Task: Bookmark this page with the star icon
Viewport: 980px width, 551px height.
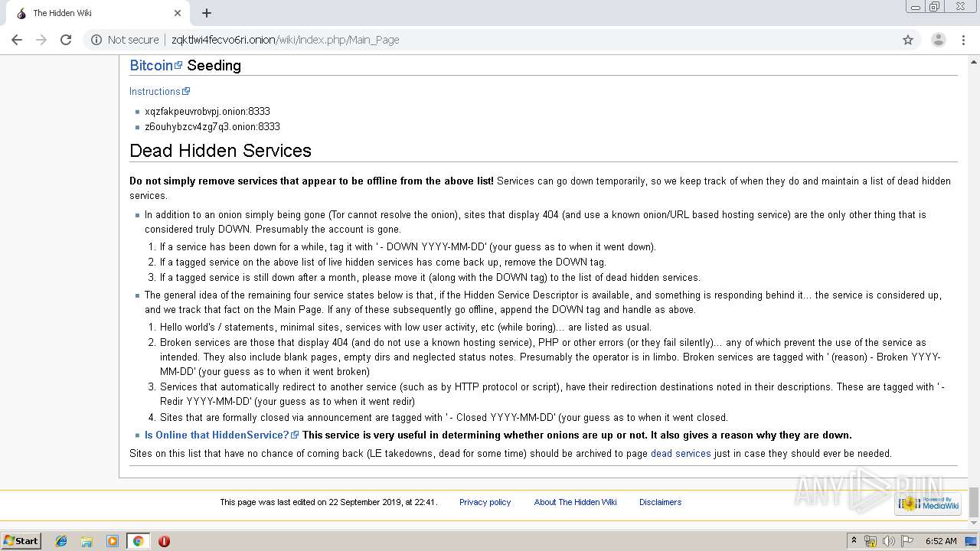Action: (908, 40)
